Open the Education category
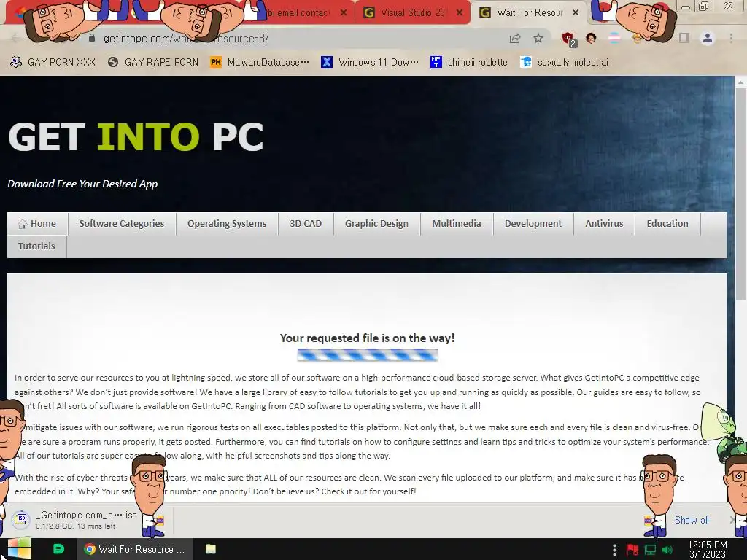The width and height of the screenshot is (747, 560). point(667,224)
